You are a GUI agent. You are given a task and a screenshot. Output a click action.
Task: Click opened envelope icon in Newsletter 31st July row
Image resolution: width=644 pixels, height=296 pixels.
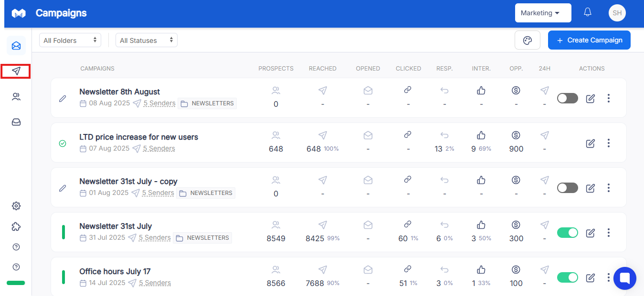click(x=368, y=225)
